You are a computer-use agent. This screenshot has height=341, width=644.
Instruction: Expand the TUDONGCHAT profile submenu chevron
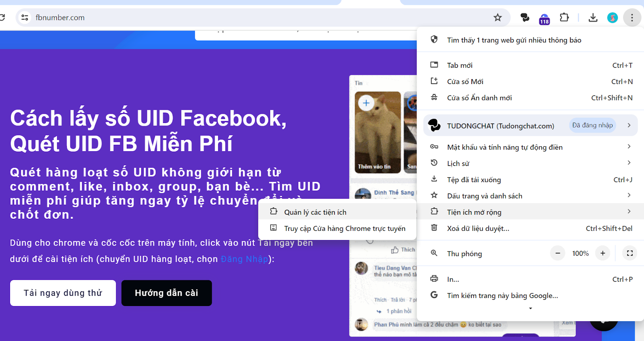pyautogui.click(x=629, y=125)
